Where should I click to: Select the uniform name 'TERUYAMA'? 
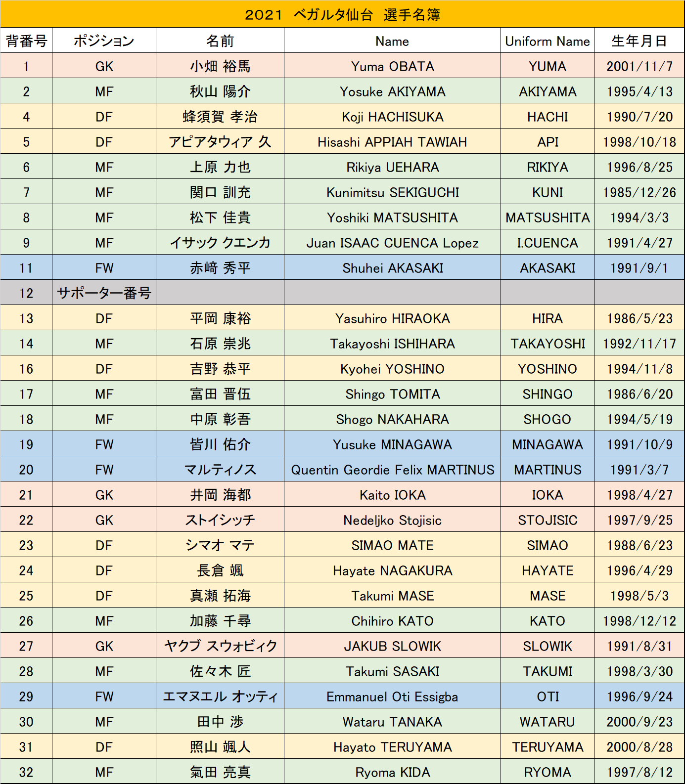pos(548,746)
